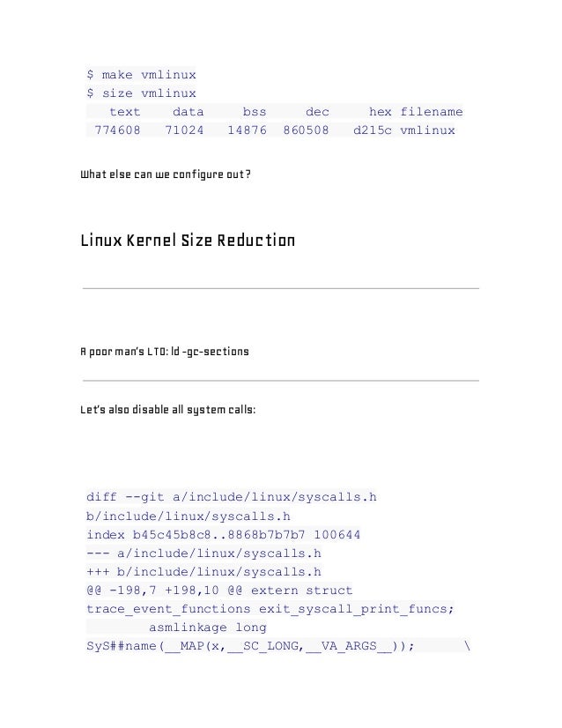The height and width of the screenshot is (728, 562).
Task: Click the '@@ -198,7 +198,10 @@' hunk header
Action: click(165, 591)
